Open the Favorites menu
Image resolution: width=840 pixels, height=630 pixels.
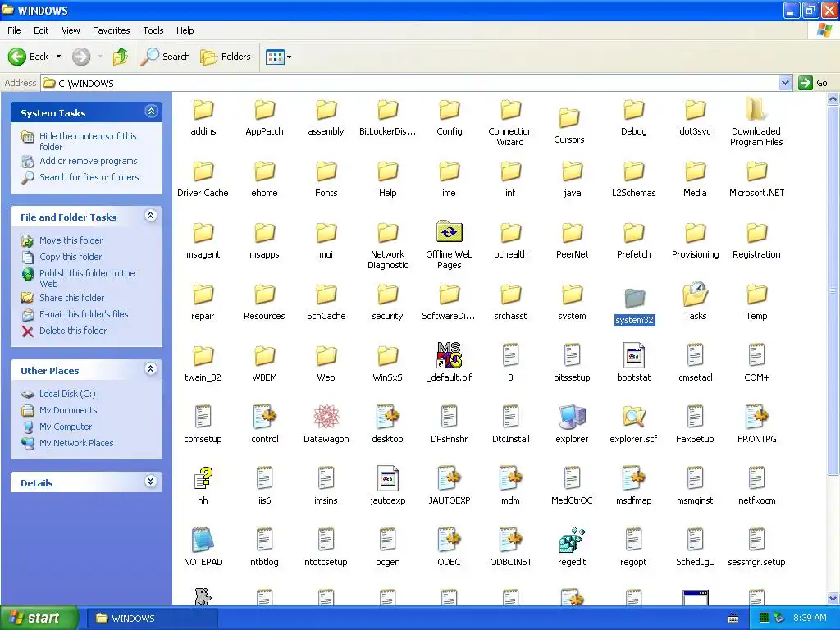point(111,30)
